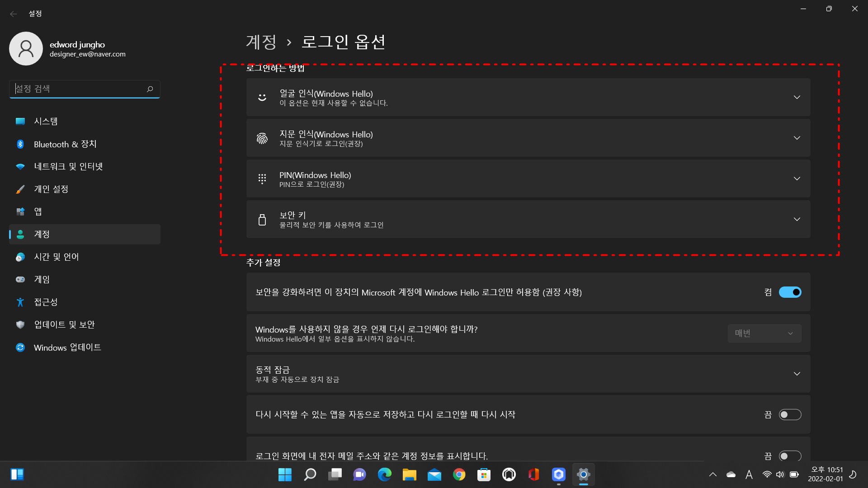Select Windows 업데이트 in the navigation menu
Image resolution: width=868 pixels, height=488 pixels.
pyautogui.click(x=68, y=347)
